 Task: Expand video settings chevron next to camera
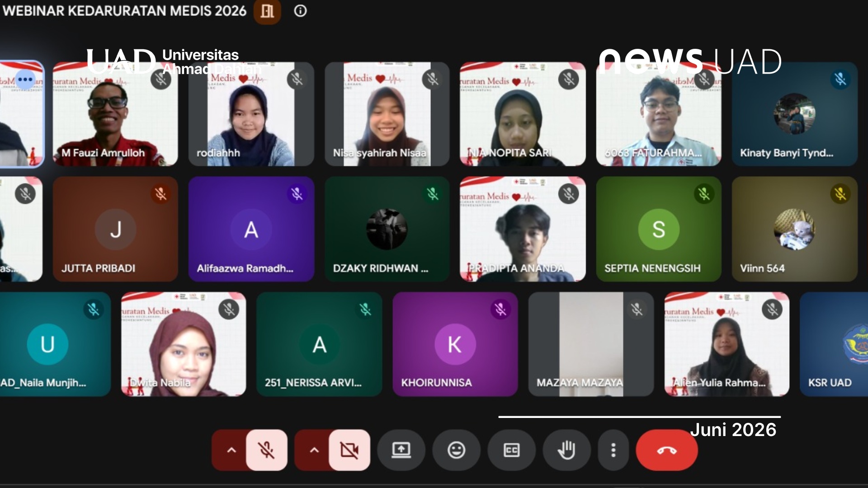tap(314, 450)
